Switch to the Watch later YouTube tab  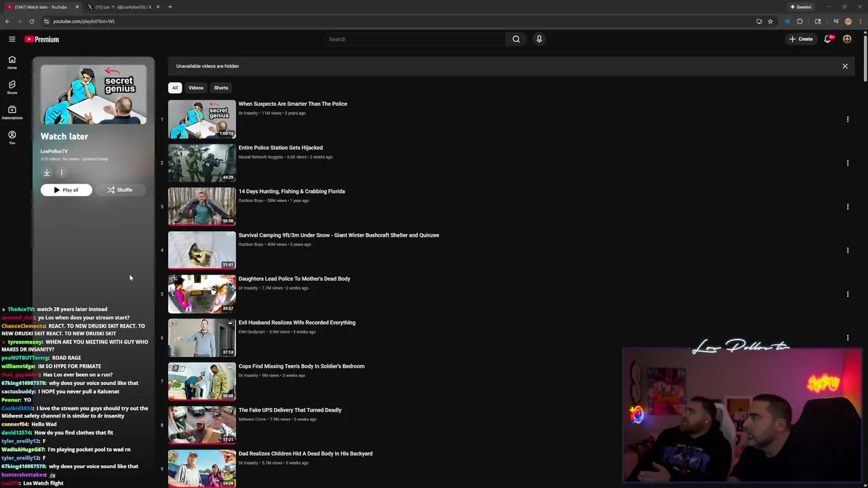tap(42, 7)
